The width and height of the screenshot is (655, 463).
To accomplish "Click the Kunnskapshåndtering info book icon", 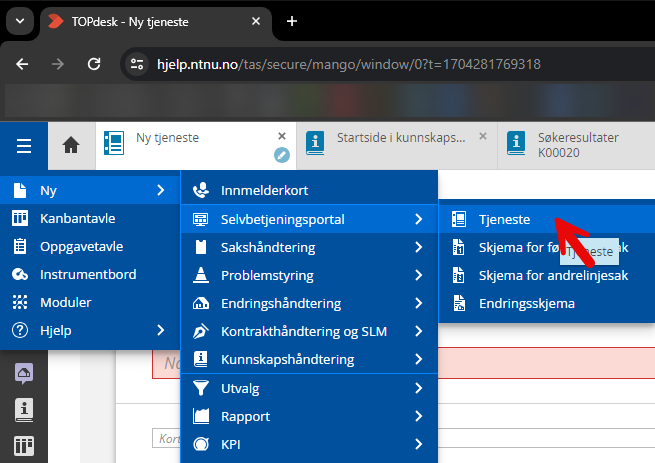I will click(x=201, y=359).
